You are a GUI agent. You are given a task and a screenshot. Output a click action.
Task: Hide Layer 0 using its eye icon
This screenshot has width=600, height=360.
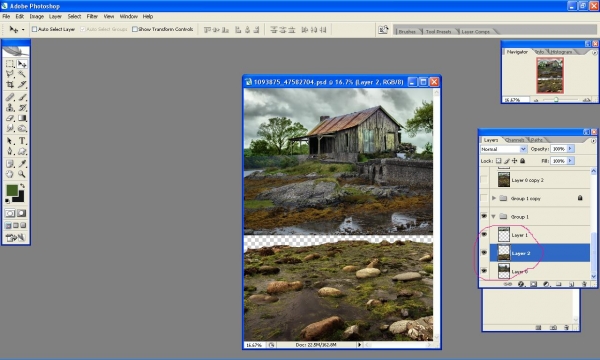(484, 271)
